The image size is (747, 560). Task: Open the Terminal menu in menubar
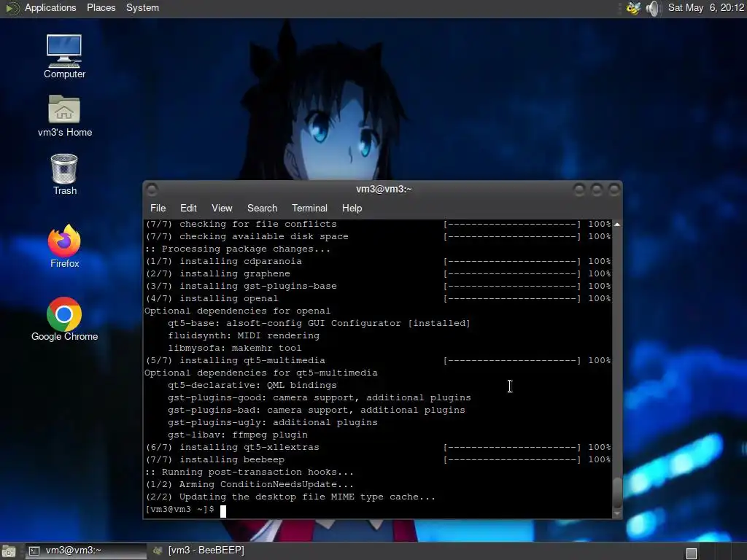coord(309,208)
